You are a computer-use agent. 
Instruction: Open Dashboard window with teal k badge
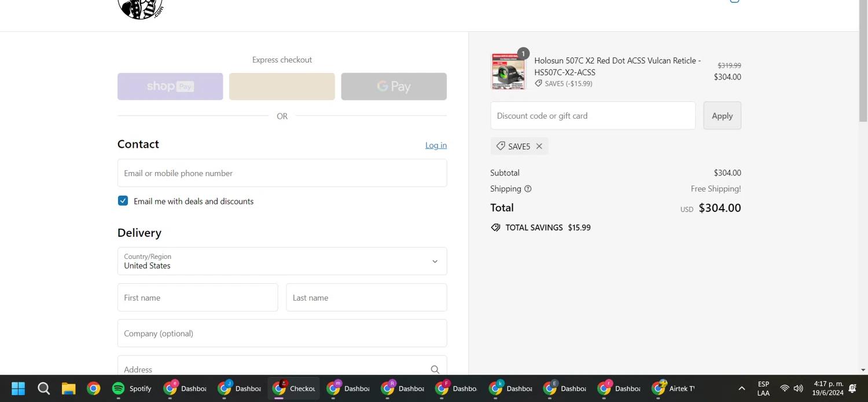tap(511, 388)
